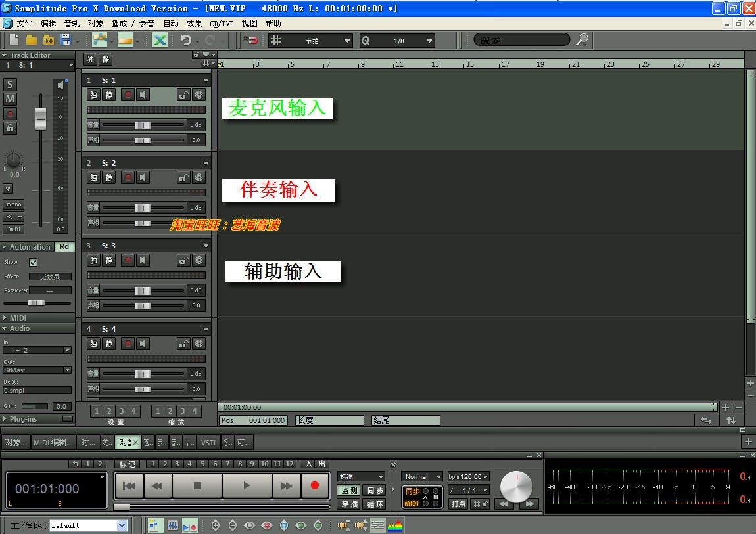756x534 pixels.
Task: Expand the track 3 header dropdown arrow
Action: tap(206, 246)
